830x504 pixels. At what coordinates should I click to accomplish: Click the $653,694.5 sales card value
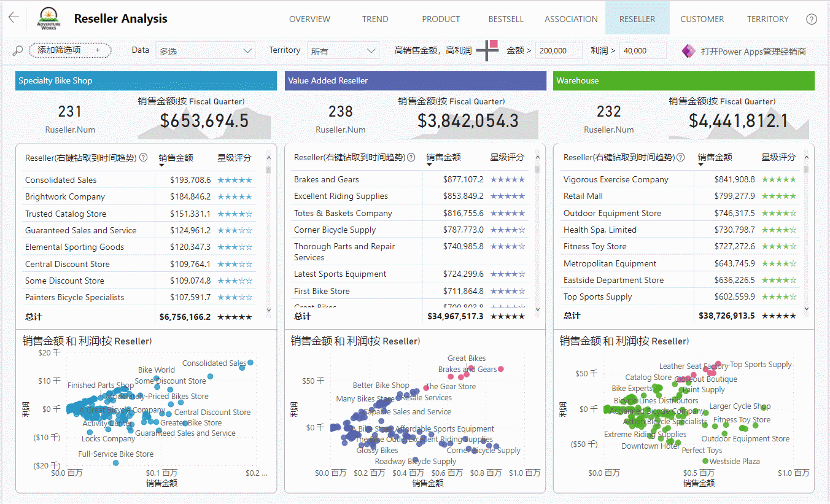click(x=204, y=121)
